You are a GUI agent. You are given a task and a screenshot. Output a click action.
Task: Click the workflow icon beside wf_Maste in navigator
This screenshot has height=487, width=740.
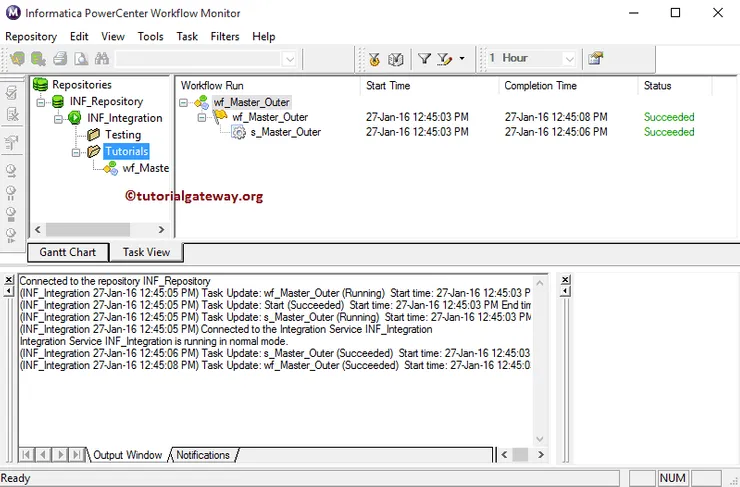pos(111,168)
